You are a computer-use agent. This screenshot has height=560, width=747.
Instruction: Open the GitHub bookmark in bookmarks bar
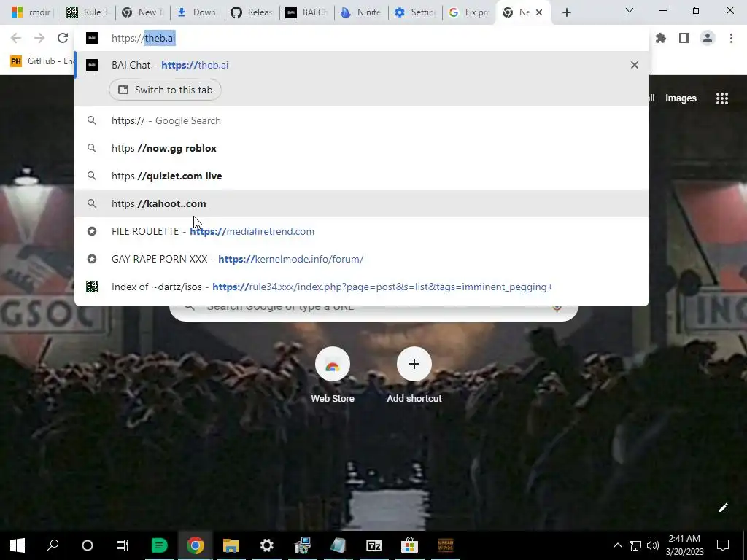click(x=43, y=61)
